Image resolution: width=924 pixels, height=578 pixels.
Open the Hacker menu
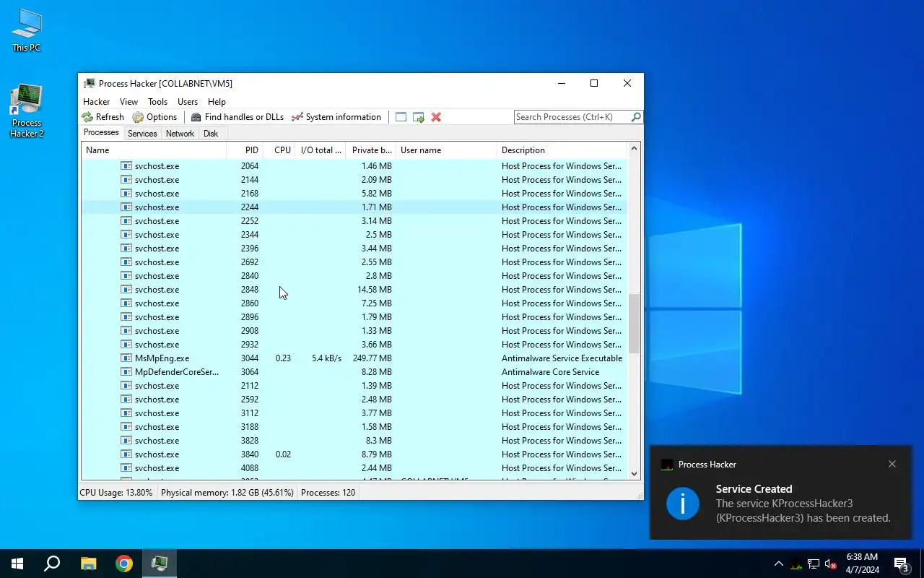coord(96,102)
